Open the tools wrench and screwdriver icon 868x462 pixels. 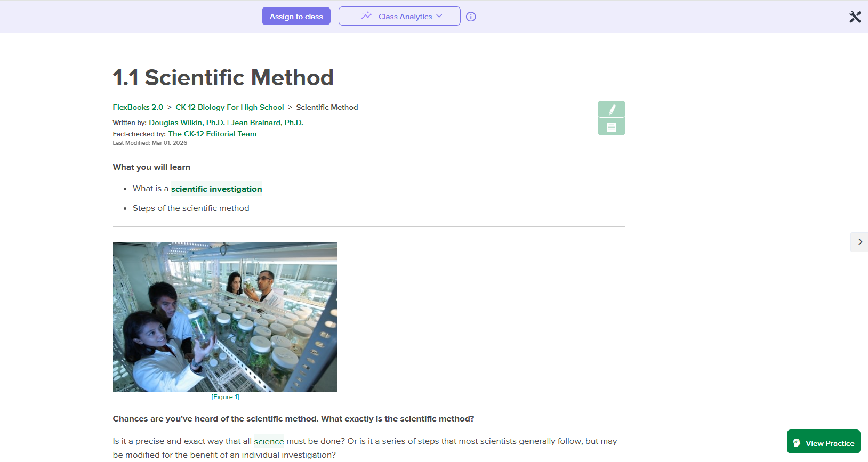(x=855, y=17)
